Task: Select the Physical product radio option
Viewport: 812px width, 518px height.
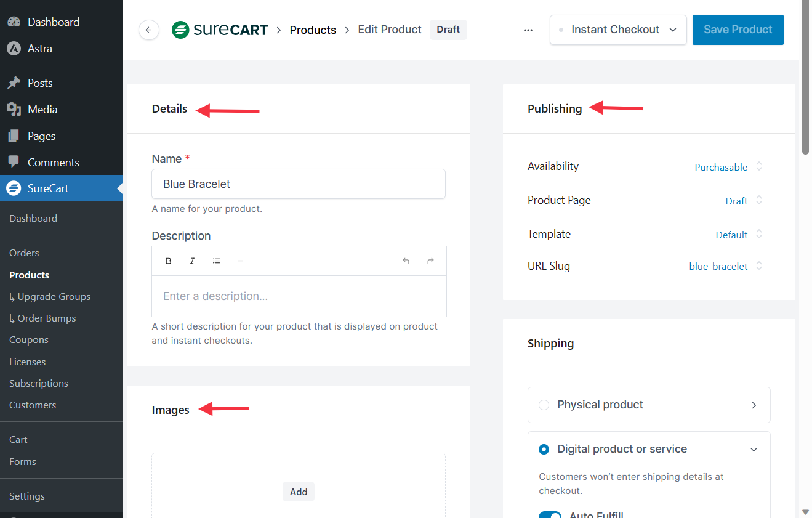Action: pyautogui.click(x=544, y=405)
